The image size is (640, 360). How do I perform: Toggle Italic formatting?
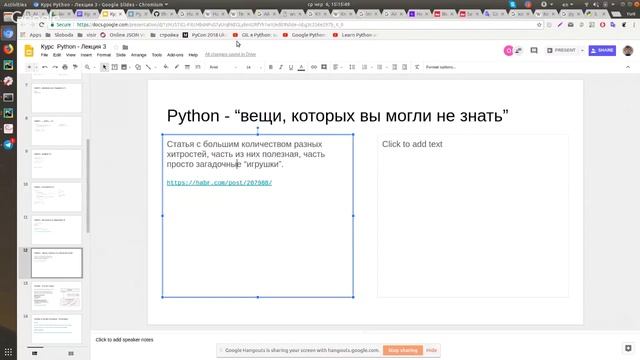281,67
